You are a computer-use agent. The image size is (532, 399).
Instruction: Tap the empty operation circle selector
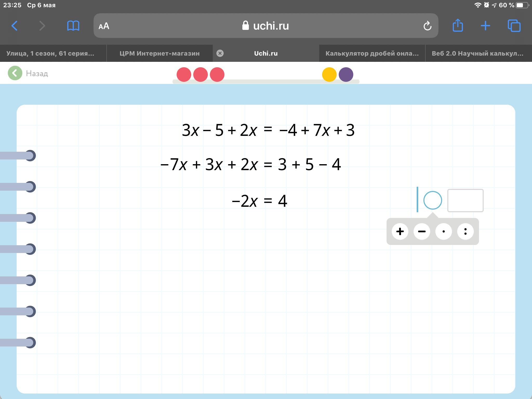click(433, 200)
